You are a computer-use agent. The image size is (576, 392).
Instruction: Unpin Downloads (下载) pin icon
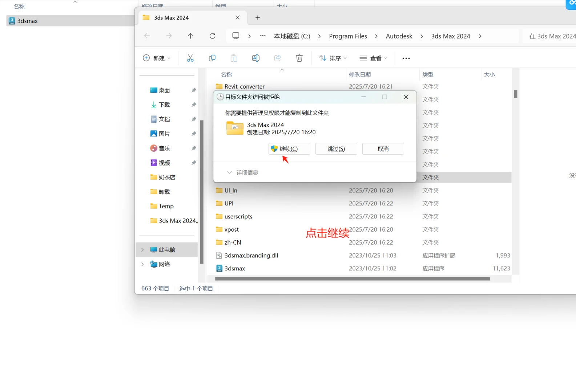coord(194,105)
